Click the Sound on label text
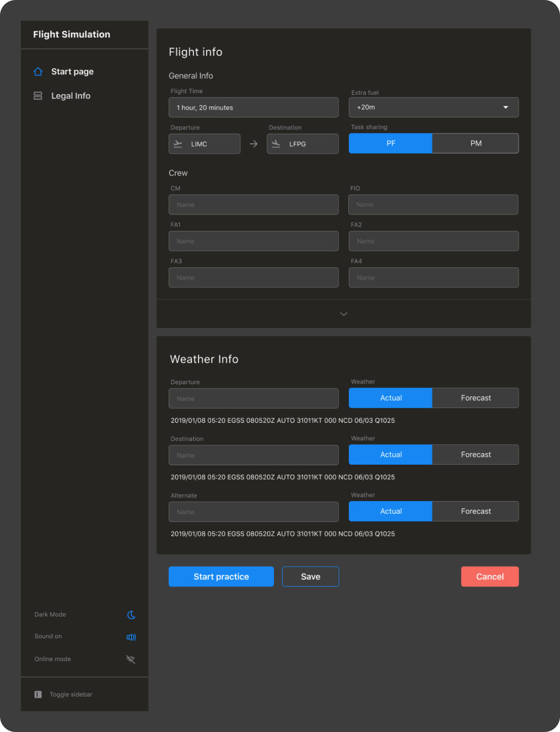This screenshot has width=560, height=732. tap(48, 636)
